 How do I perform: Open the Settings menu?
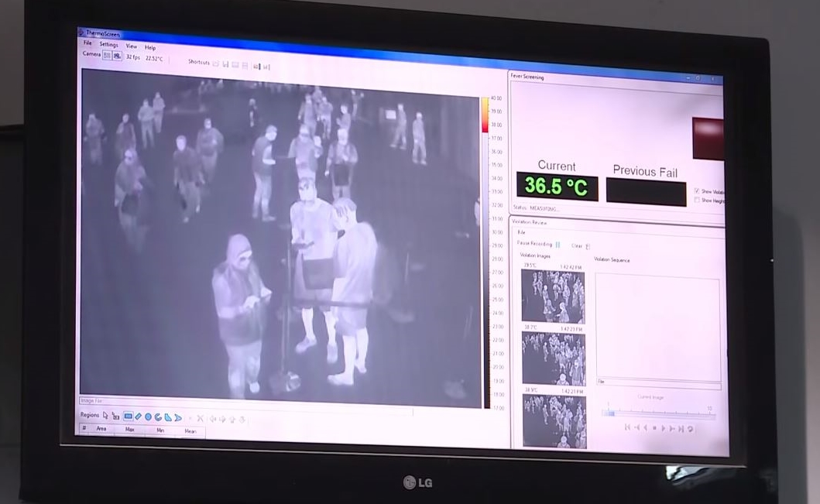[108, 45]
